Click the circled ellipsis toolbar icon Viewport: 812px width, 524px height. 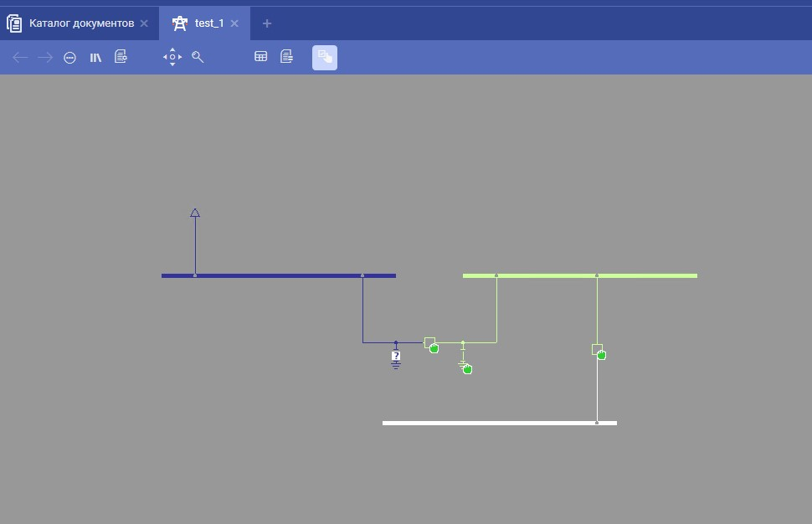click(x=70, y=58)
